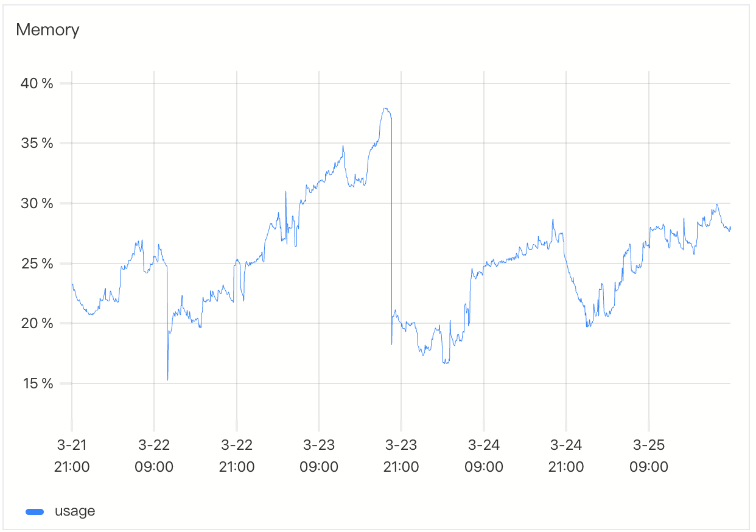Select the 3-23 21:00 time axis label

click(401, 456)
